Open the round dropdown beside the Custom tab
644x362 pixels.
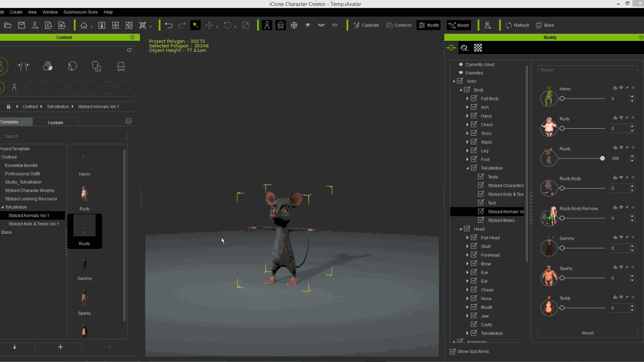128,121
